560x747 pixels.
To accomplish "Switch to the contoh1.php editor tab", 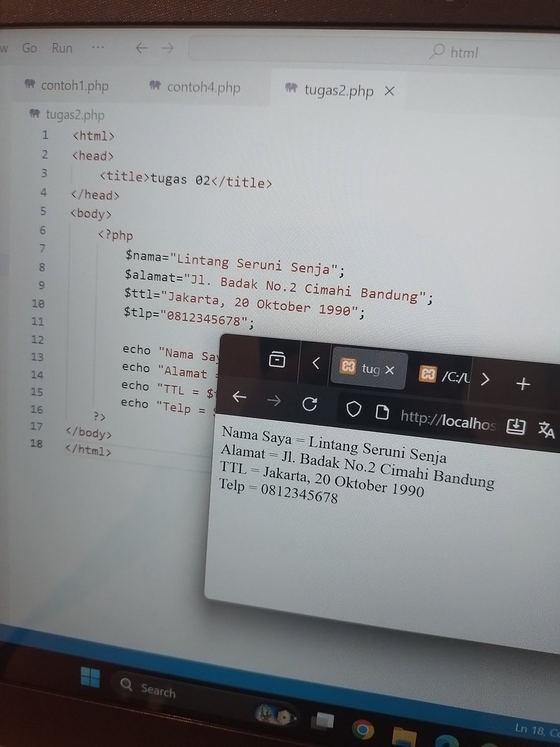I will click(x=67, y=85).
